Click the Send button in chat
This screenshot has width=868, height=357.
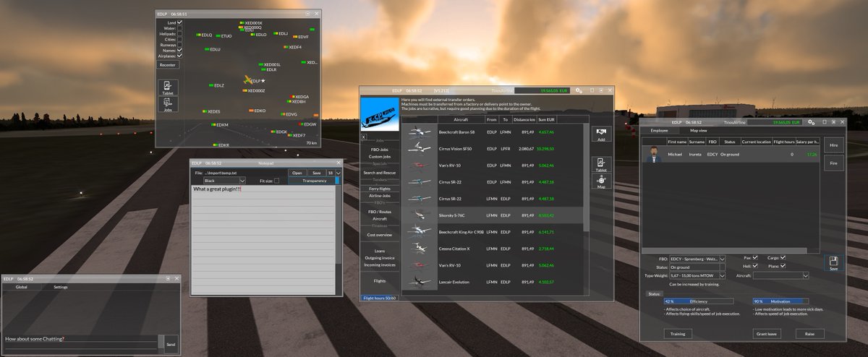point(171,345)
